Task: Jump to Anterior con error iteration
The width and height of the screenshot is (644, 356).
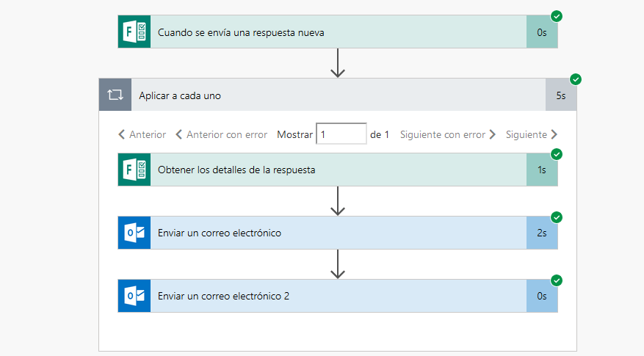Action: [x=221, y=134]
